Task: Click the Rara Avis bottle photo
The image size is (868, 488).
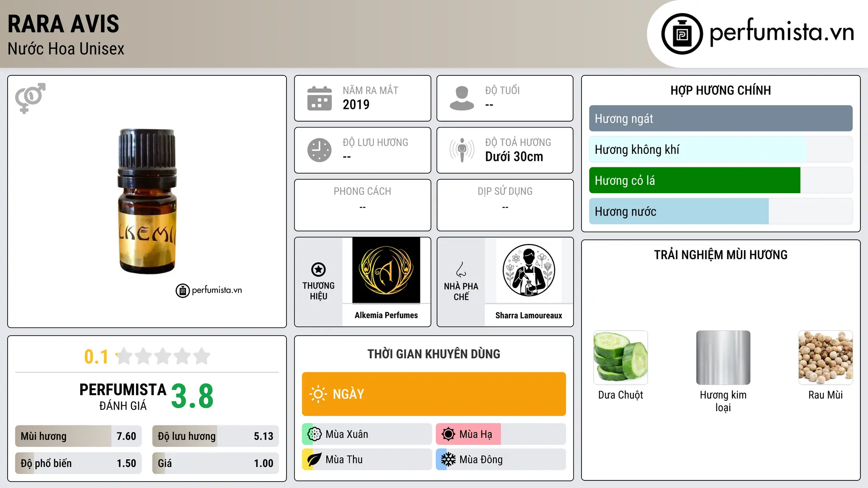Action: click(x=147, y=201)
